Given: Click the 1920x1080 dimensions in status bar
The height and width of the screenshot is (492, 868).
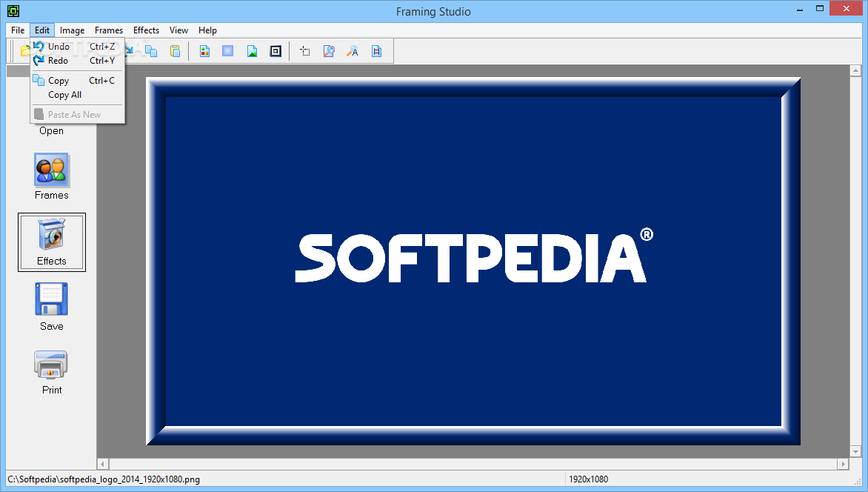Looking at the screenshot, I should (589, 479).
